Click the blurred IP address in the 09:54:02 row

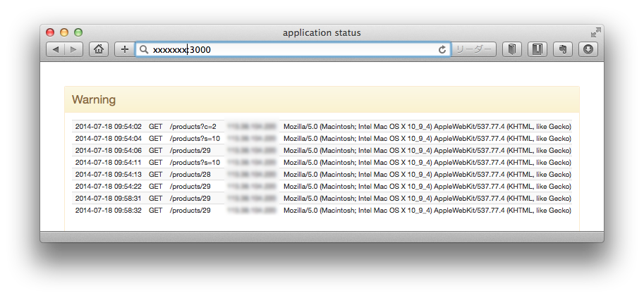point(251,126)
